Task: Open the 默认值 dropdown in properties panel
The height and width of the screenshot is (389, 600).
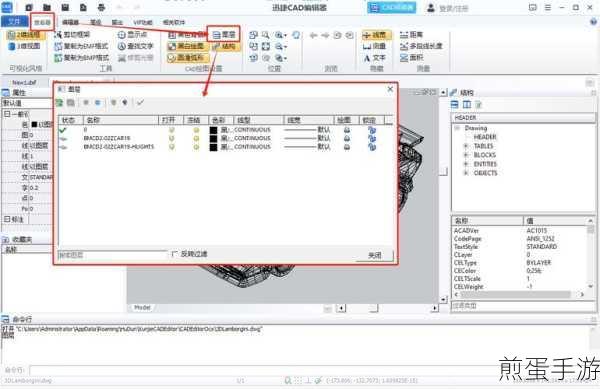Action: tap(27, 103)
